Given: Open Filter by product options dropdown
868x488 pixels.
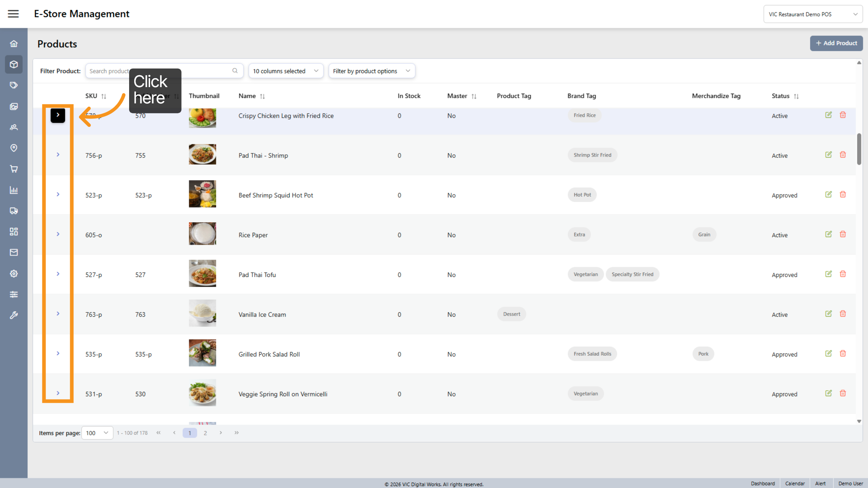Looking at the screenshot, I should tap(371, 71).
